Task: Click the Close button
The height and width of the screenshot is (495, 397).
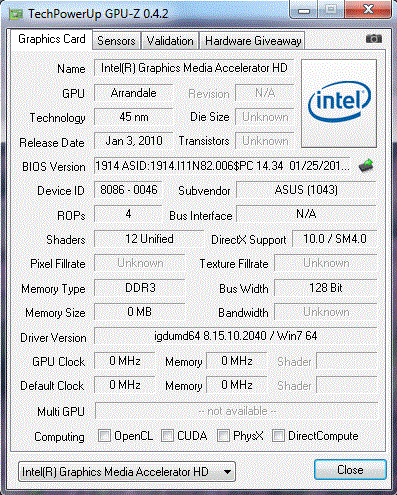Action: (350, 470)
